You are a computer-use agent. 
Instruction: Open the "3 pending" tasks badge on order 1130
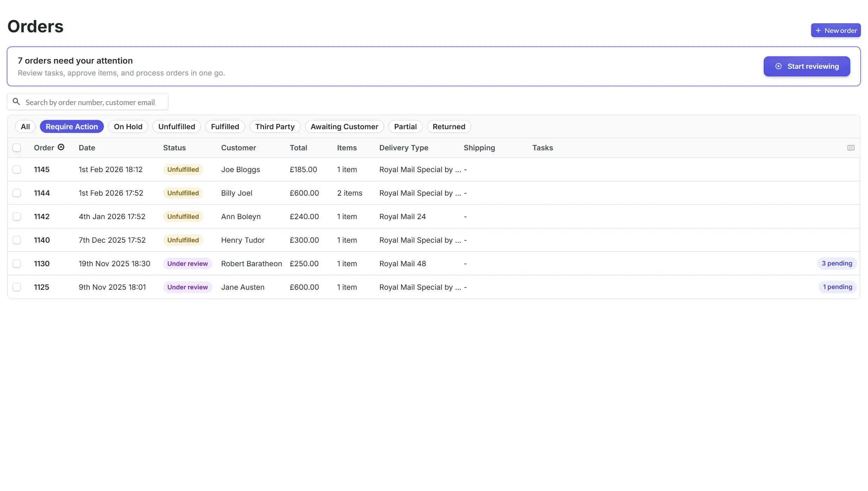[x=836, y=263]
